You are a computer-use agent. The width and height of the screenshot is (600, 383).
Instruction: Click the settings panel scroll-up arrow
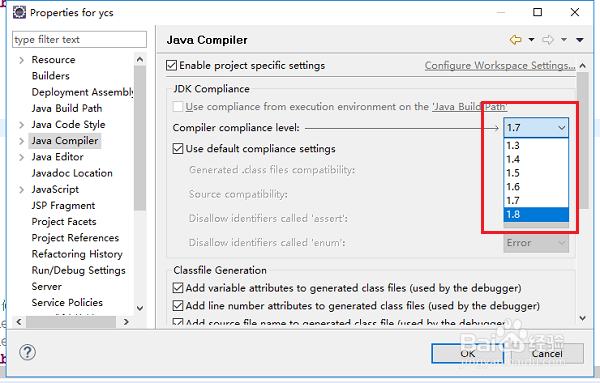click(583, 66)
